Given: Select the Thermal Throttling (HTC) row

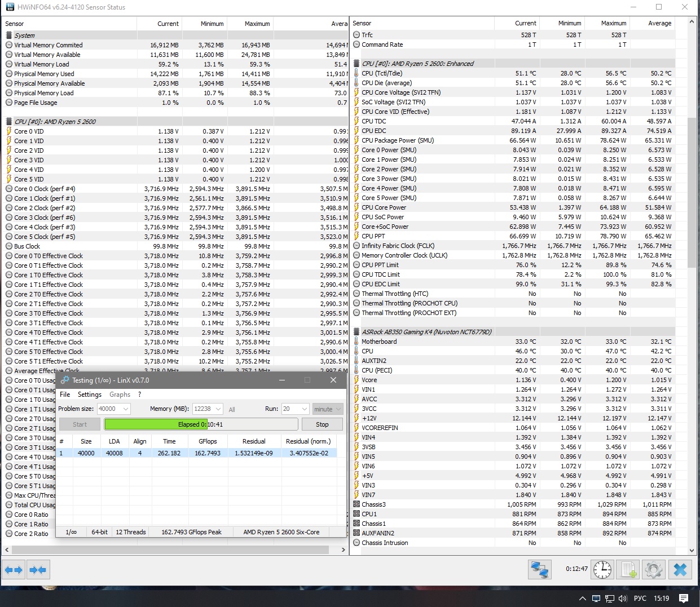Looking at the screenshot, I should coord(513,294).
